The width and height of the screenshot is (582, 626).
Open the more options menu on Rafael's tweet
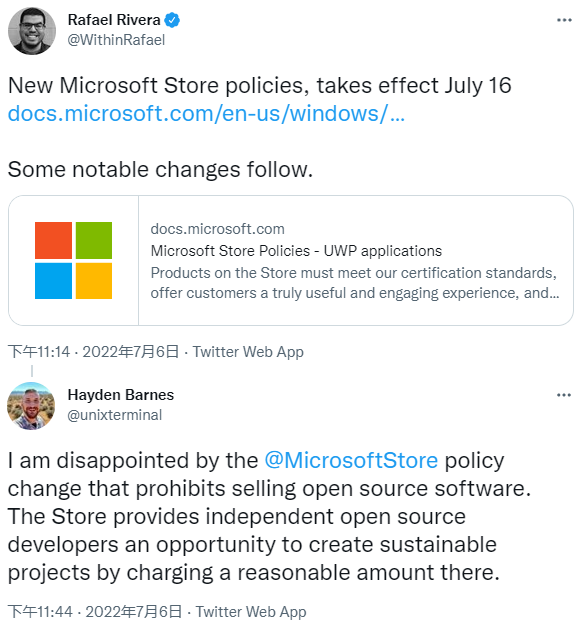click(x=564, y=20)
